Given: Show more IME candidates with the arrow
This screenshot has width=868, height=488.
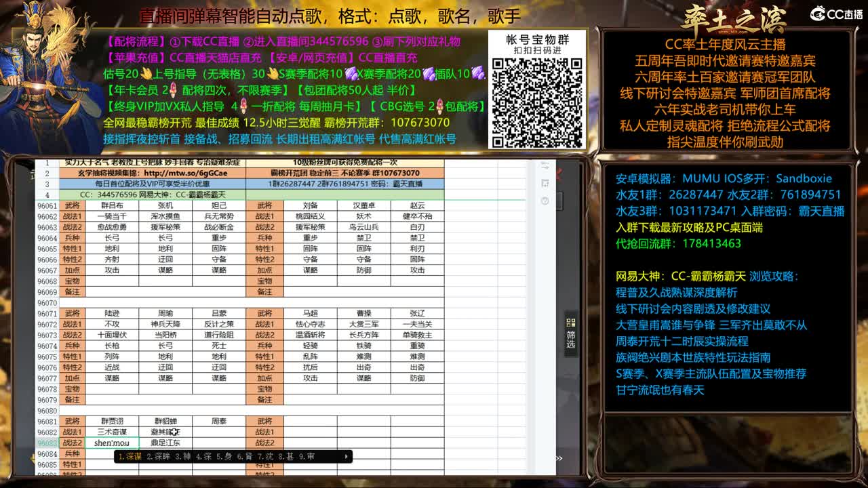Looking at the screenshot, I should pos(347,457).
